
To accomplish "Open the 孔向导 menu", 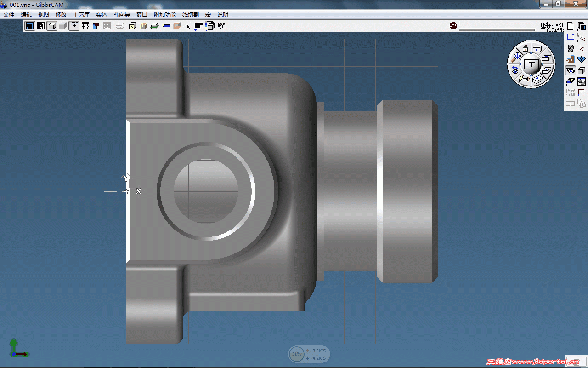I will [122, 15].
